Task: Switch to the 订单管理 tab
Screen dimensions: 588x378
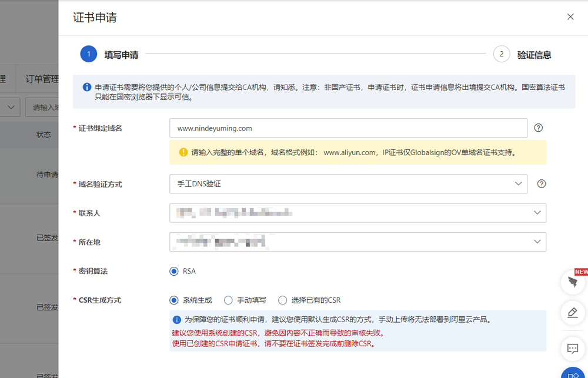Action: [x=41, y=79]
